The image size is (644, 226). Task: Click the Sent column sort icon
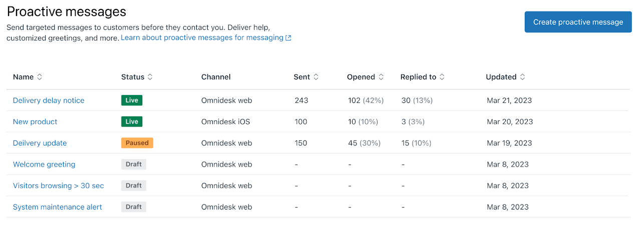pyautogui.click(x=316, y=77)
